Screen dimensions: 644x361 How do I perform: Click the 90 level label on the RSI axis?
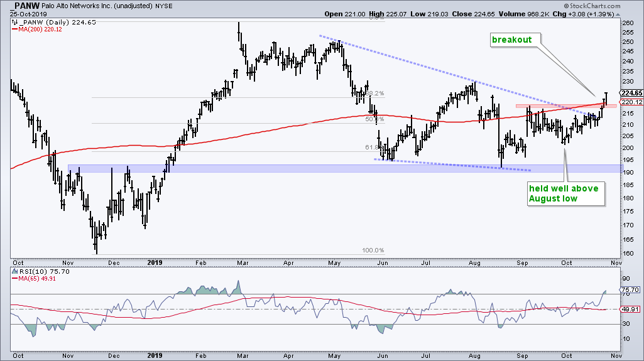coord(626,279)
